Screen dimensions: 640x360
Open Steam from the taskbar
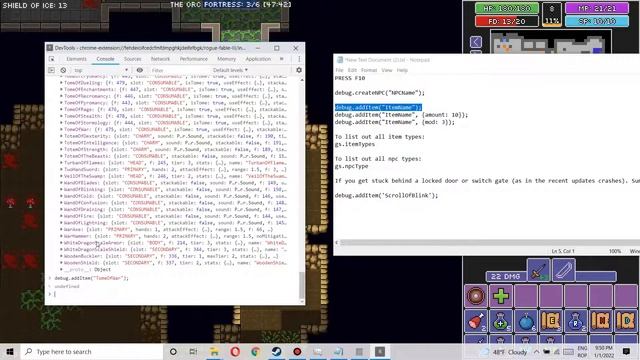(x=277, y=351)
